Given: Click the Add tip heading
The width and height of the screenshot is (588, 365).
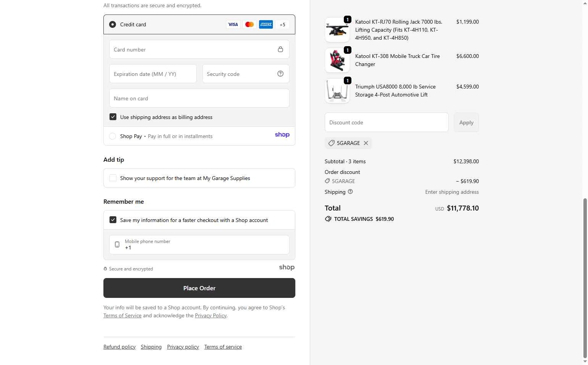Looking at the screenshot, I should (x=114, y=160).
